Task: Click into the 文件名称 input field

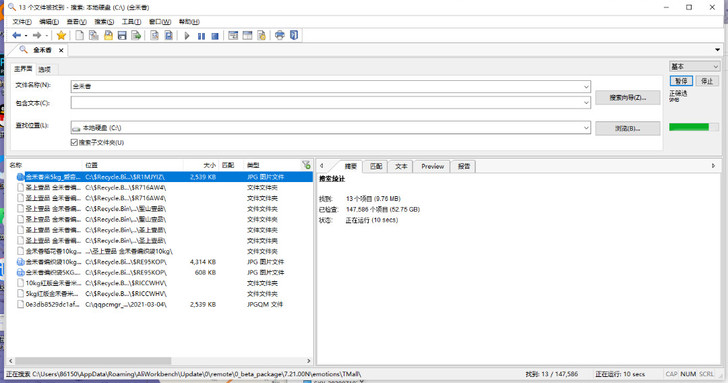Action: tap(326, 86)
